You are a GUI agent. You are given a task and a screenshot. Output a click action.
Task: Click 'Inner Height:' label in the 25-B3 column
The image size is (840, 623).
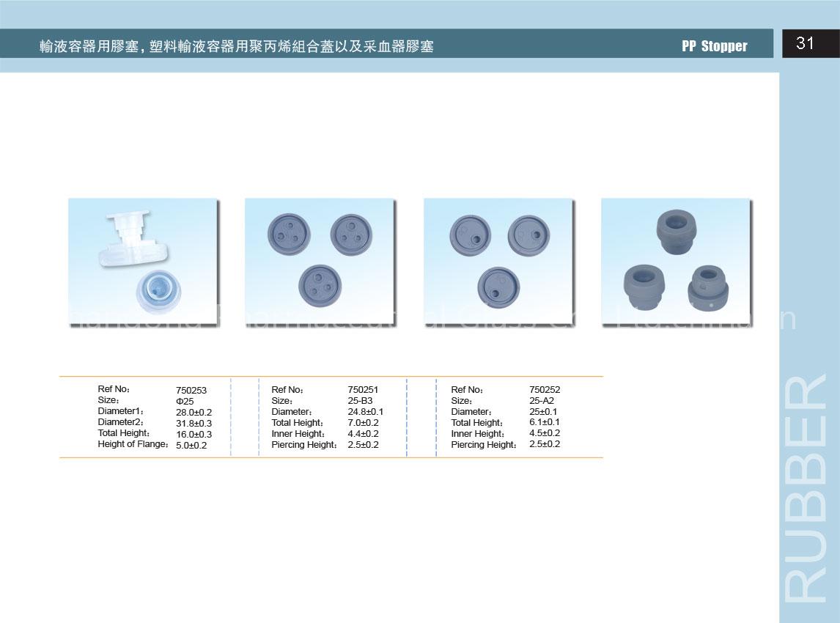(x=298, y=434)
